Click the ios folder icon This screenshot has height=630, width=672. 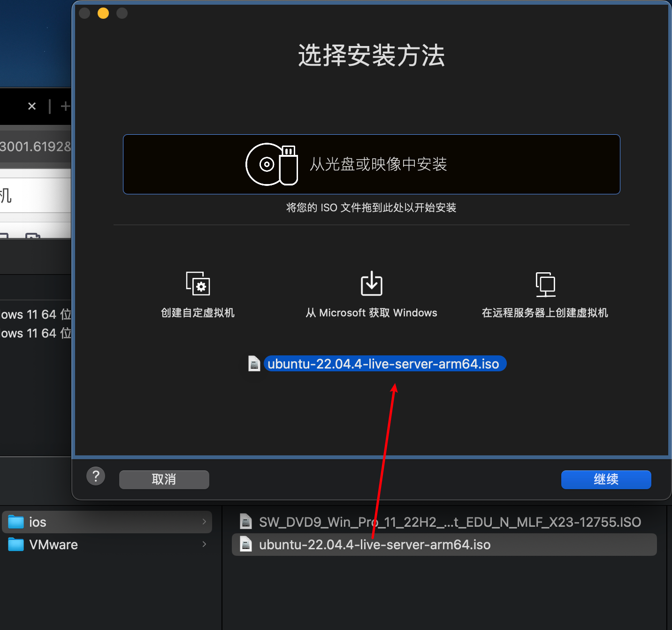point(16,522)
